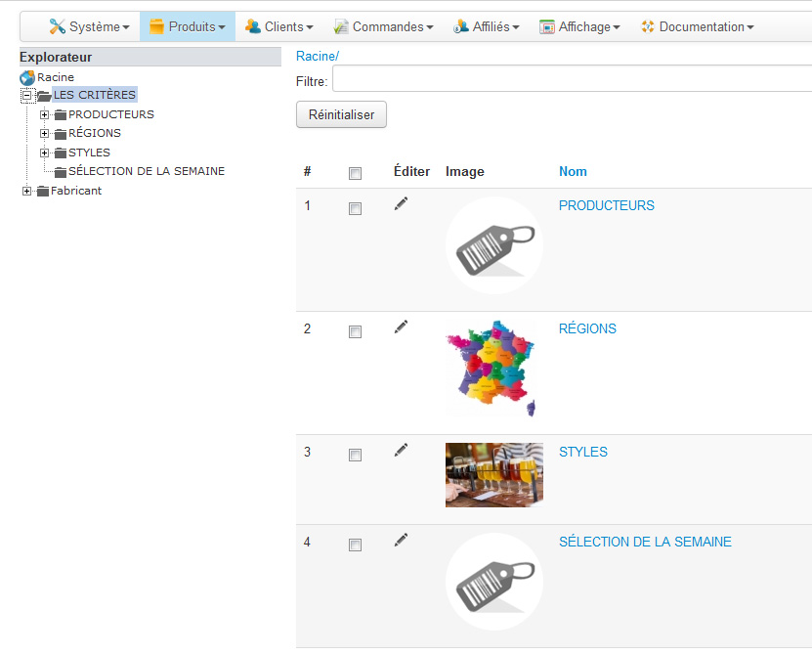The height and width of the screenshot is (654, 812).
Task: Edit SÉLECTION DE LA SEMAINE with its pencil icon
Action: coord(401,540)
